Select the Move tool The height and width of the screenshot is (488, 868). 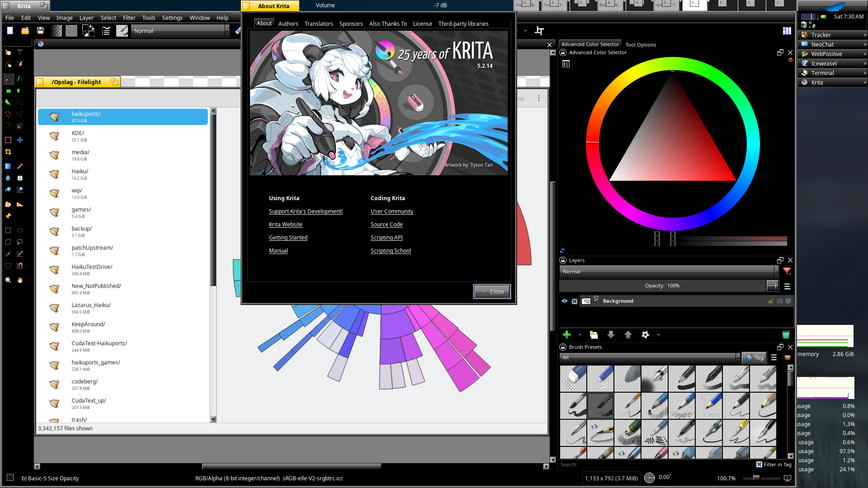point(20,140)
